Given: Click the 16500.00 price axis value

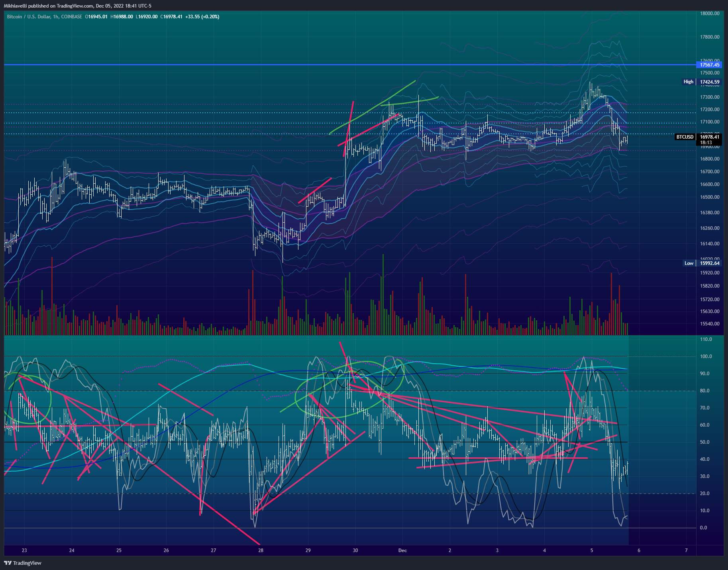Looking at the screenshot, I should [710, 197].
